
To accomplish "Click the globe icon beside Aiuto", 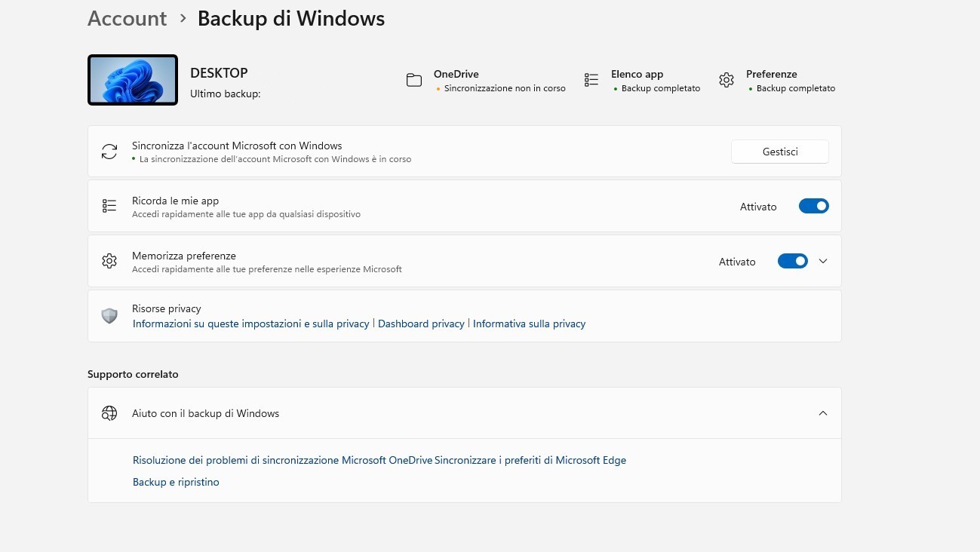I will (x=109, y=413).
